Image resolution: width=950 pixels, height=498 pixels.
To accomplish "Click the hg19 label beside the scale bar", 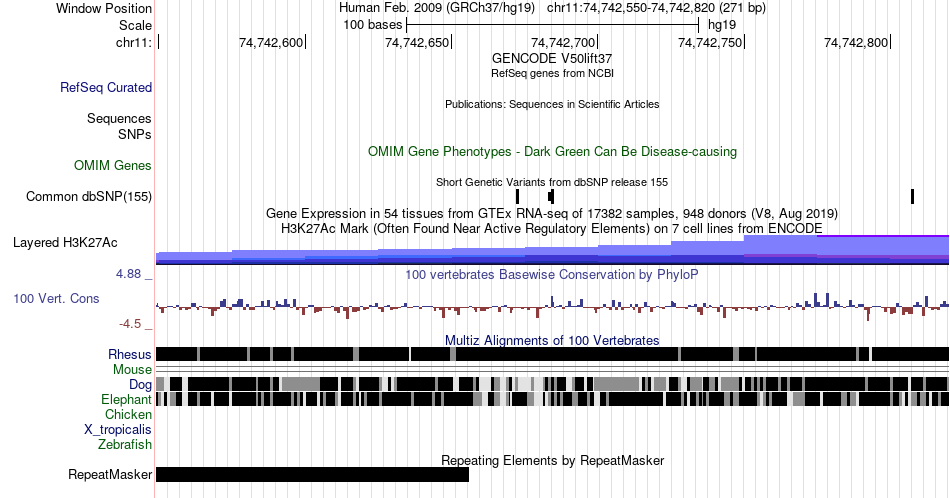I will pyautogui.click(x=722, y=25).
